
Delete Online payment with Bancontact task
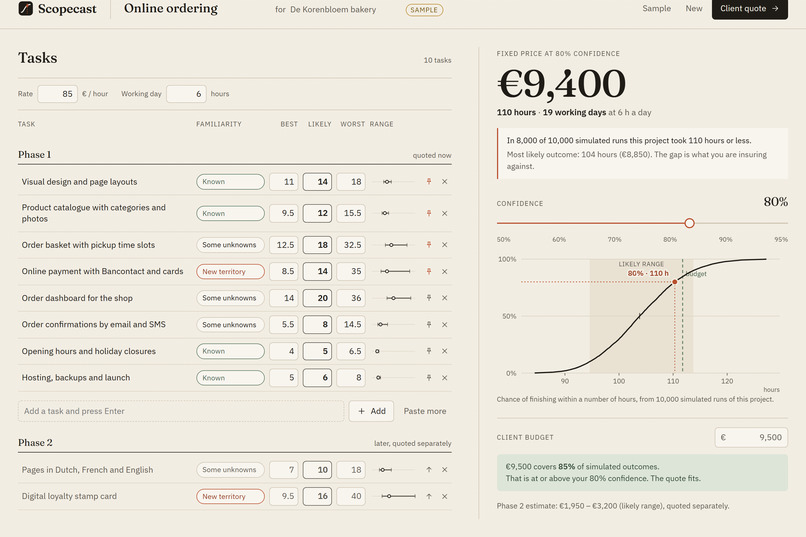coord(445,271)
